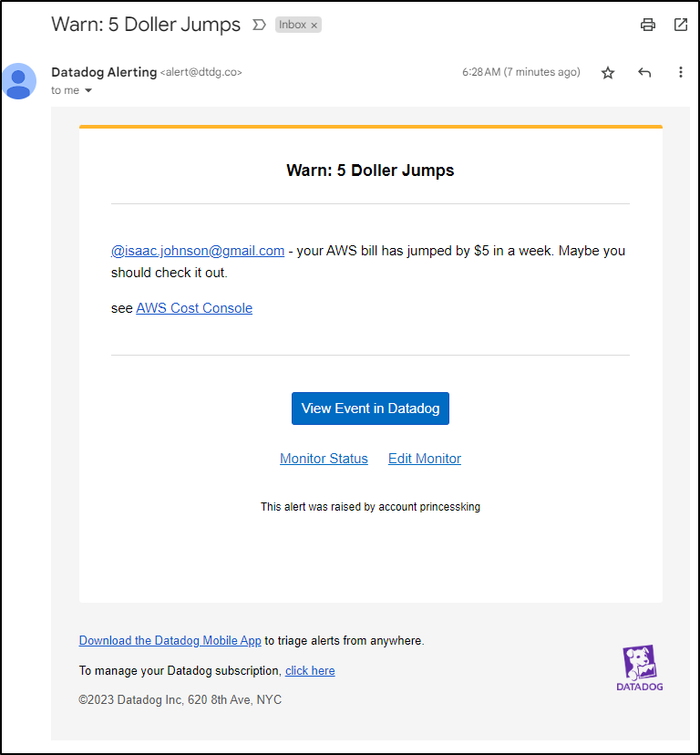Follow the 'click here' subscription link

point(310,671)
